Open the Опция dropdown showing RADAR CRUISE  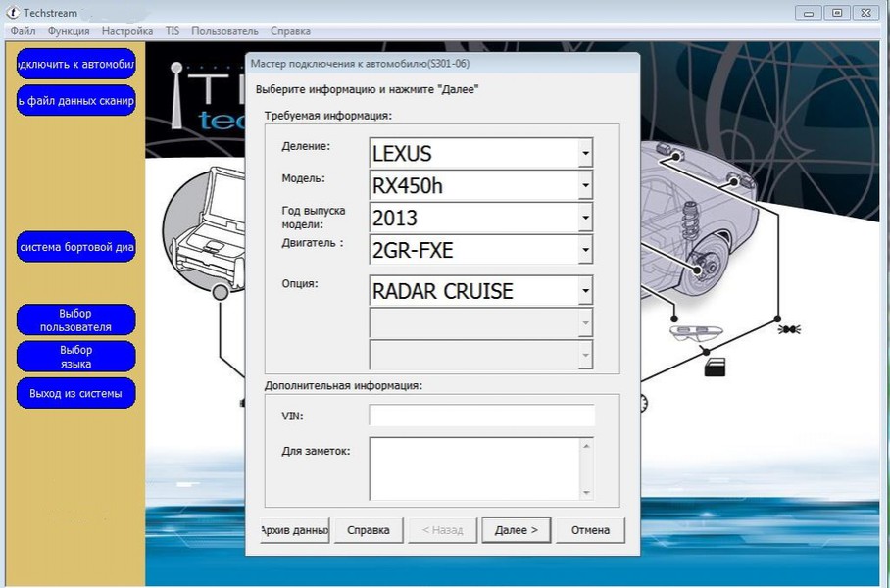tap(585, 290)
